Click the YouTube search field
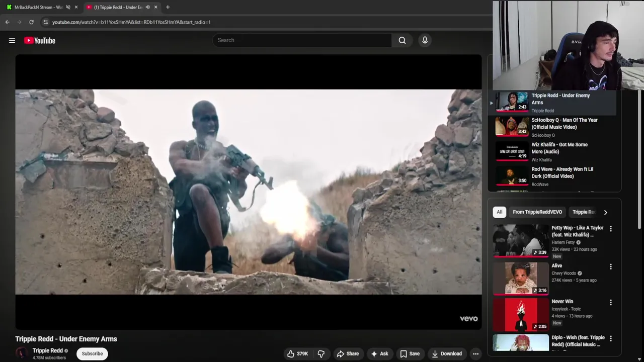 tap(302, 40)
